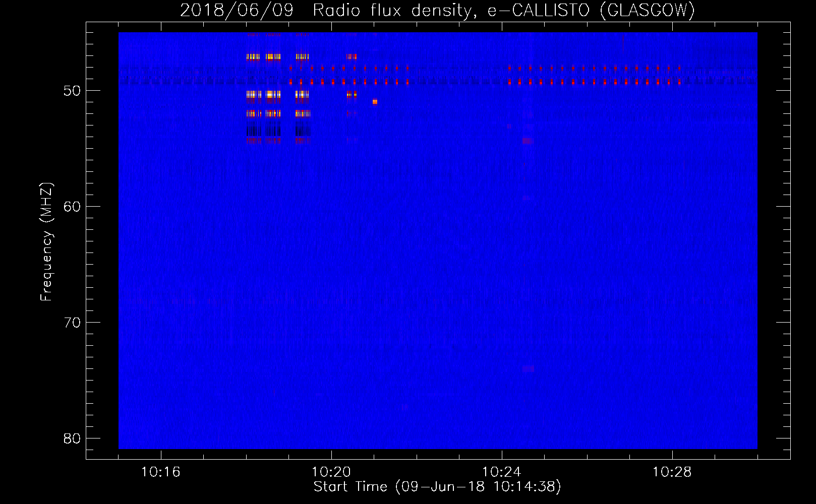Click the faint purple patch near 54 MHz
The width and height of the screenshot is (816, 504).
click(x=528, y=141)
